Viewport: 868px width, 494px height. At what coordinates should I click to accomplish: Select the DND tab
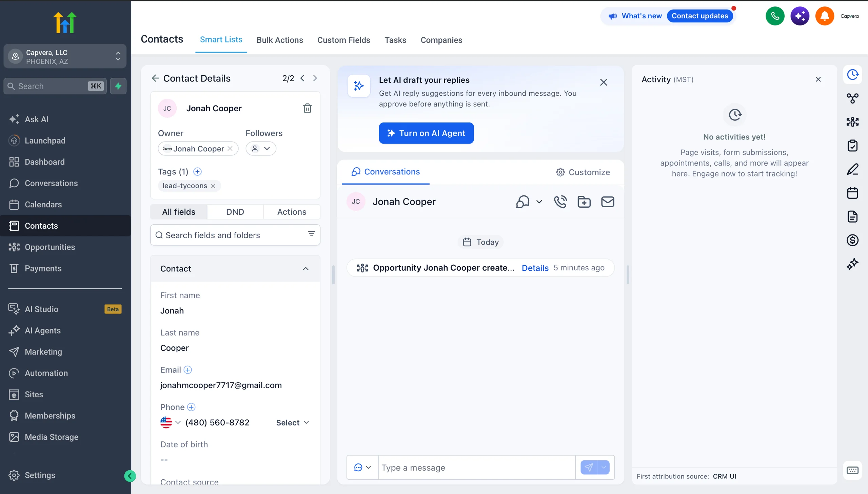pos(235,212)
